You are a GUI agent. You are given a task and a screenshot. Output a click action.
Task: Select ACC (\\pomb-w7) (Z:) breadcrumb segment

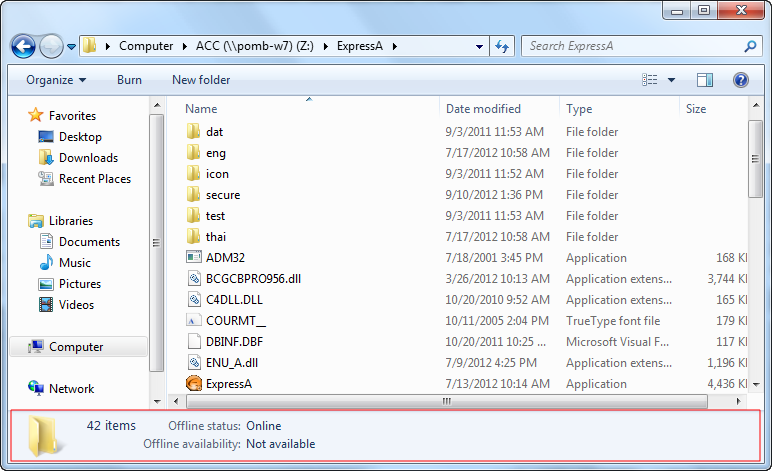point(255,46)
